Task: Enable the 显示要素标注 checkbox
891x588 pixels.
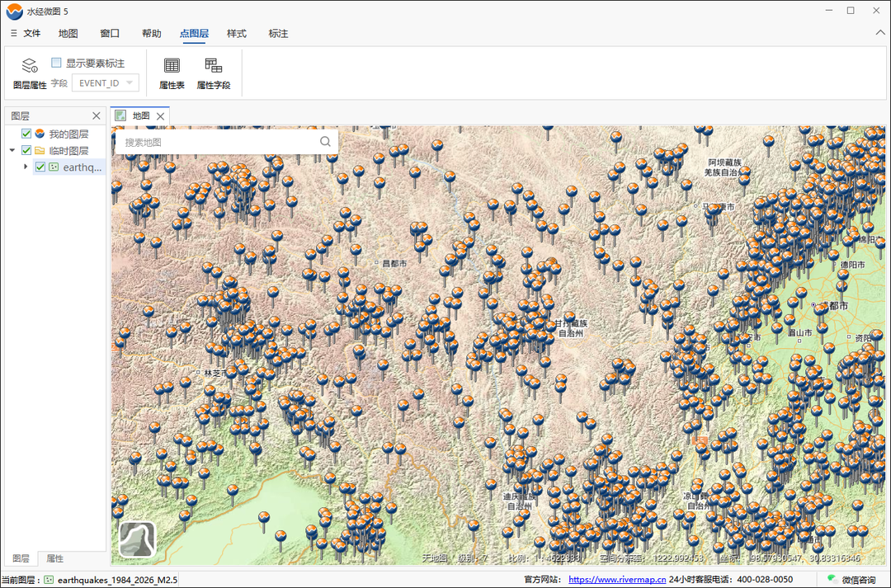Action: tap(56, 63)
